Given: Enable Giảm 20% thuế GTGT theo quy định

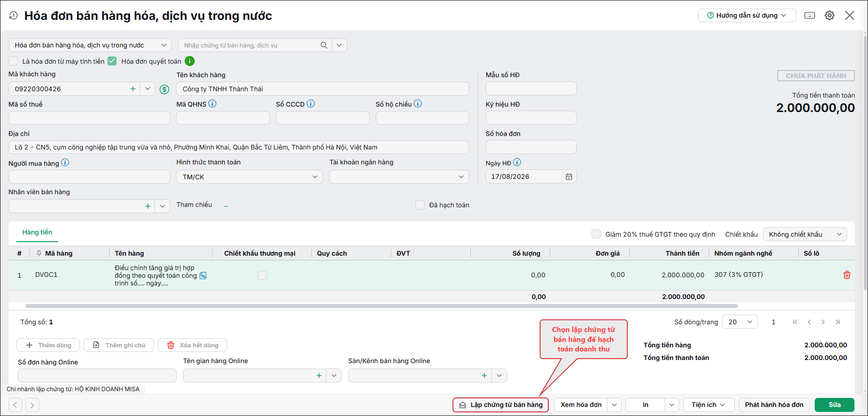Looking at the screenshot, I should coord(596,234).
